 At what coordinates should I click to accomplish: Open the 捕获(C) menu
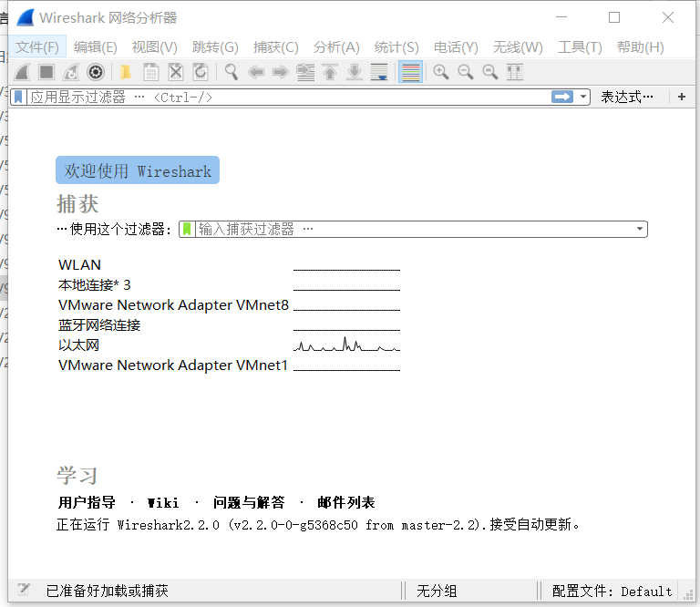pos(275,46)
